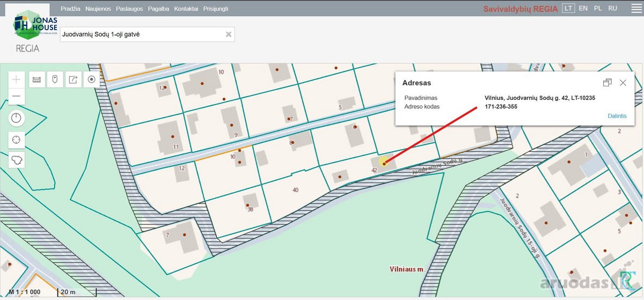Select the Vilnius, Juodvarnių Sodų g. 42 text
The image size is (644, 300).
point(540,98)
